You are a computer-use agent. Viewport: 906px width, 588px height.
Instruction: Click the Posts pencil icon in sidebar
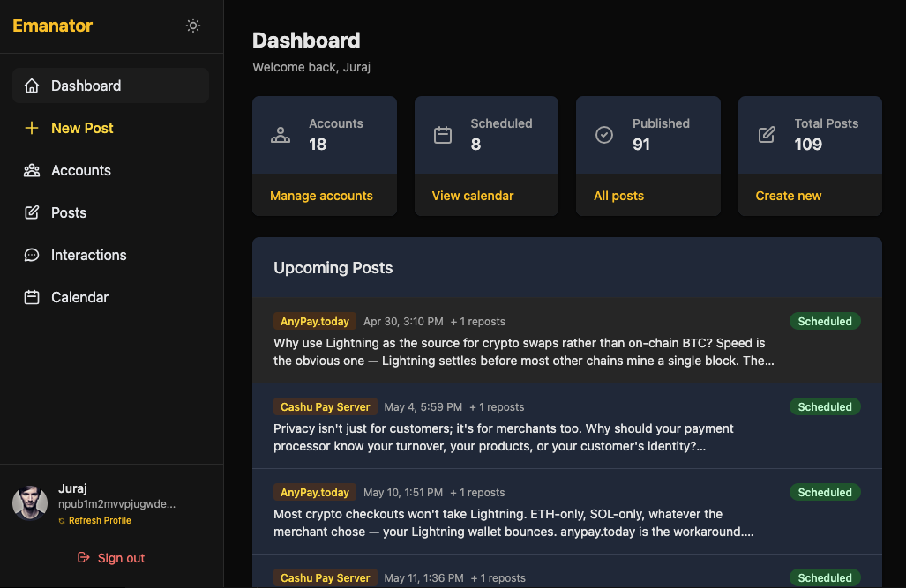[32, 212]
